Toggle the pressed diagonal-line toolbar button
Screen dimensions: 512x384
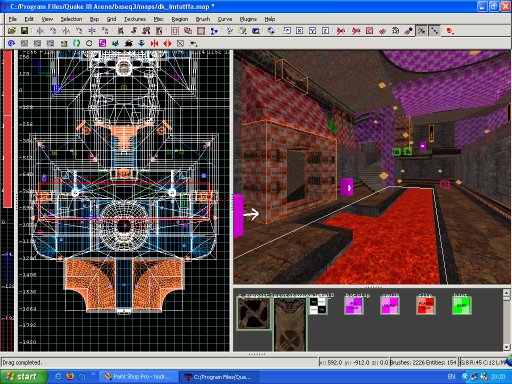tap(435, 31)
